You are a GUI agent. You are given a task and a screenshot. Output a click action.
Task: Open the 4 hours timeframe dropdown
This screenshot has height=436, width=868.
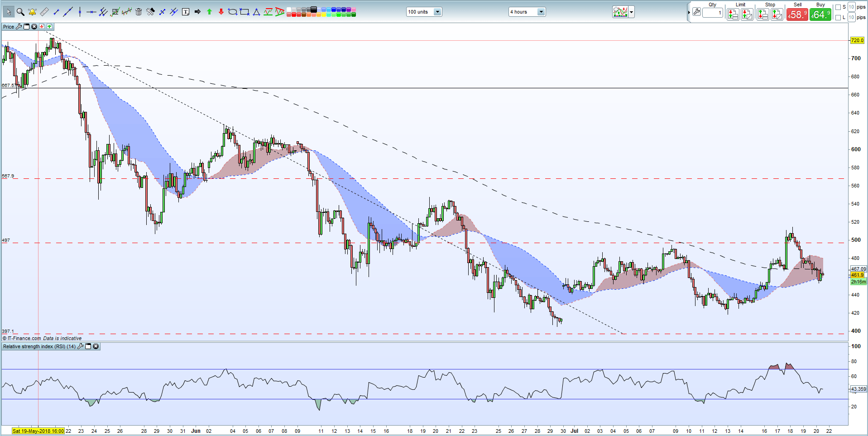point(541,12)
